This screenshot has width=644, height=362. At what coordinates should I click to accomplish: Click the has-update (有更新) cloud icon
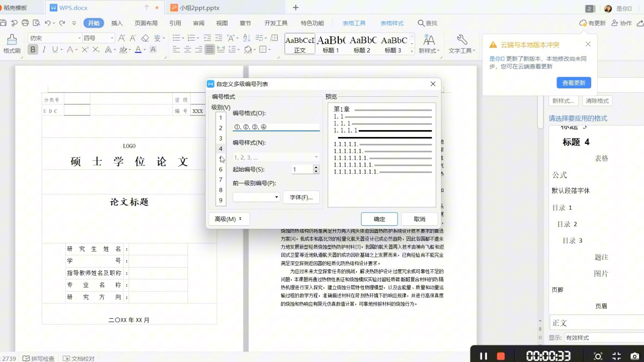coord(583,23)
